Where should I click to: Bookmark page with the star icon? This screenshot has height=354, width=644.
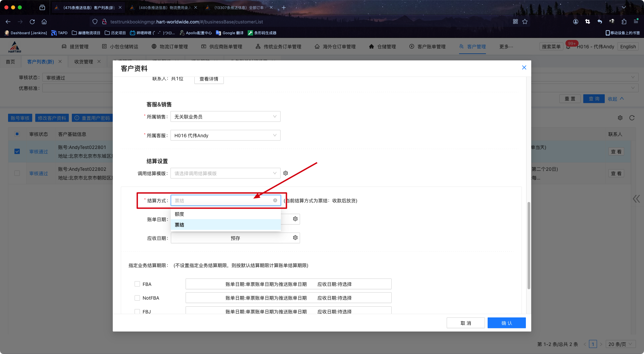pyautogui.click(x=525, y=21)
